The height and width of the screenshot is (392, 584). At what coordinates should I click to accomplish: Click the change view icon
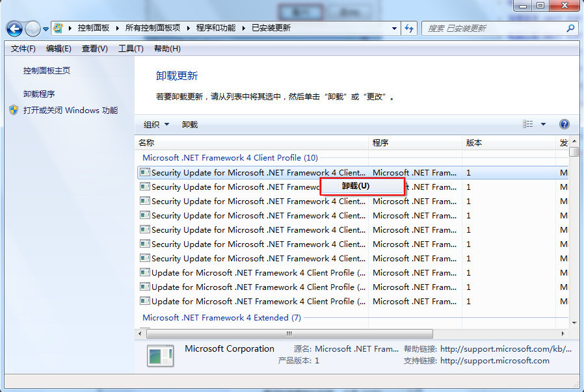click(527, 124)
